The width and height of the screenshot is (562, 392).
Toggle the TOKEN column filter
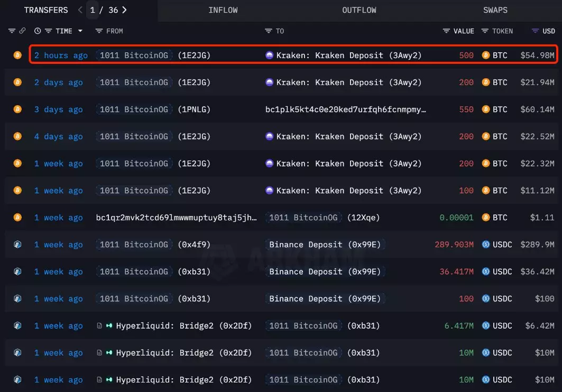point(485,31)
